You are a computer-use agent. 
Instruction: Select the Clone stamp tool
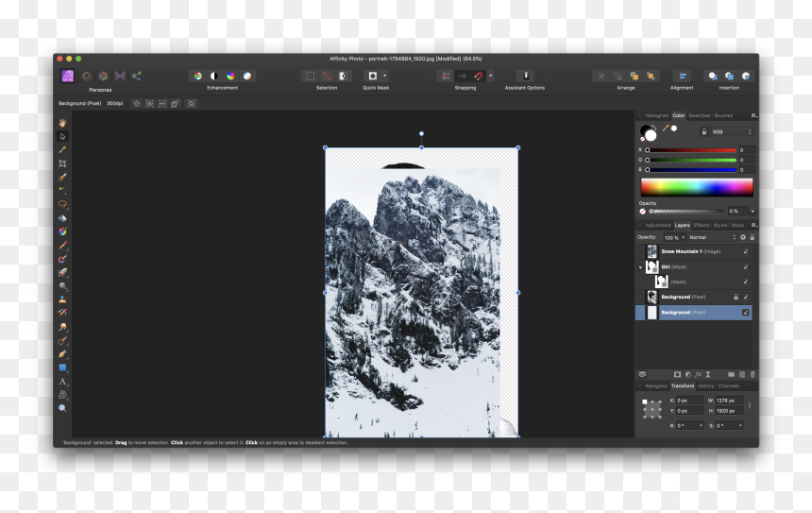click(x=62, y=299)
